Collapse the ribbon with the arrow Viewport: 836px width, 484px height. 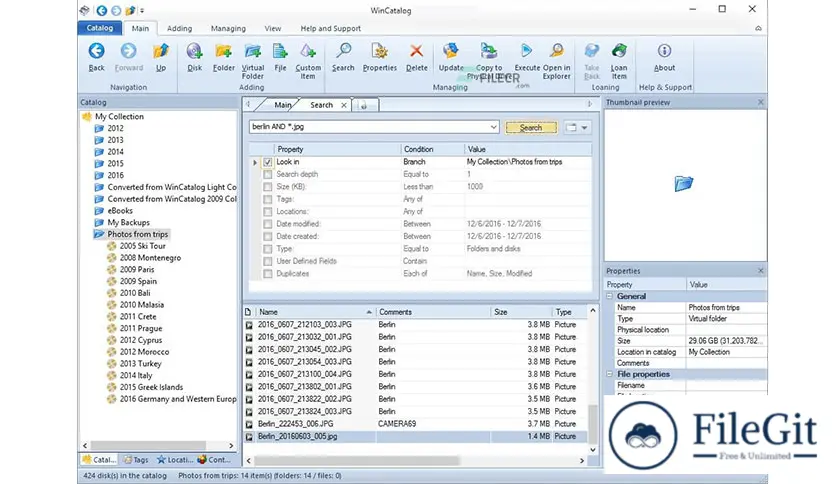pos(758,28)
